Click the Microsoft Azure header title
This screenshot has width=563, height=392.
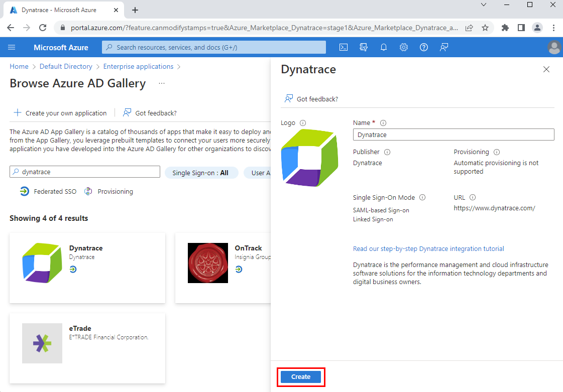pos(61,47)
